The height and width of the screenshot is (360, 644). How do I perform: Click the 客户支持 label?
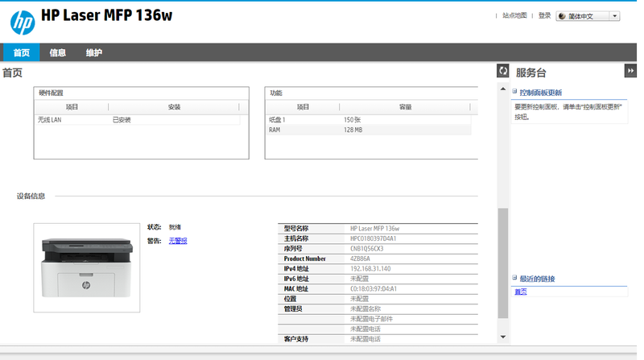click(x=296, y=339)
